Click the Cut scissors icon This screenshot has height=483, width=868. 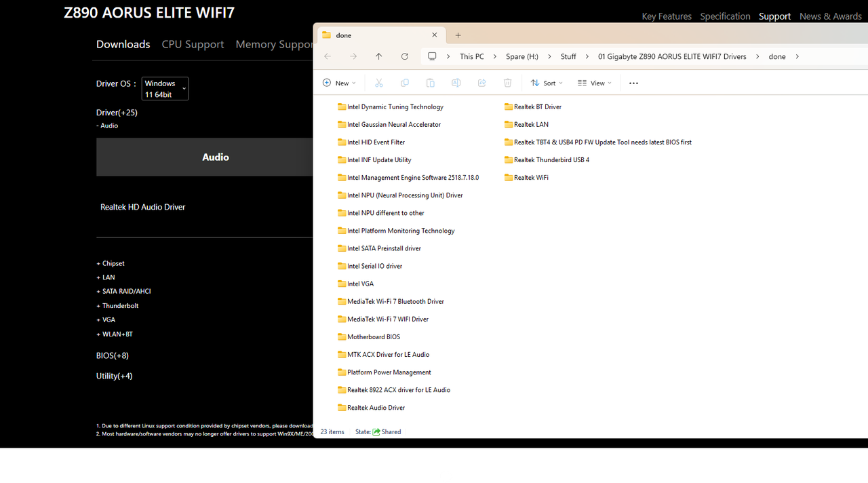(x=379, y=83)
